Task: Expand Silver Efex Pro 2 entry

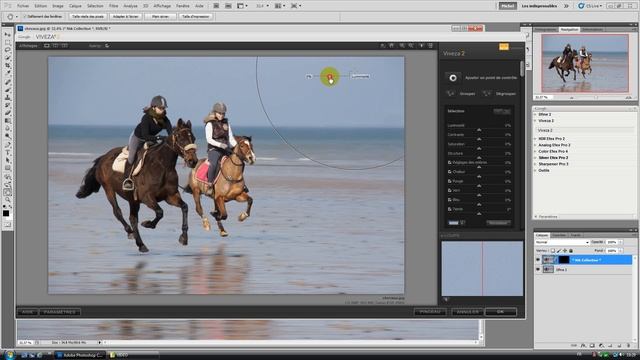Action: click(535, 158)
